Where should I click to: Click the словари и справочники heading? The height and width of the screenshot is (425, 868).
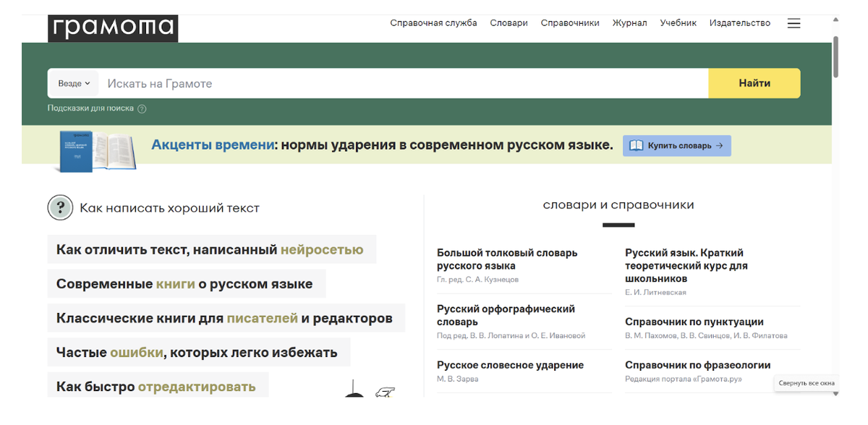coord(618,205)
